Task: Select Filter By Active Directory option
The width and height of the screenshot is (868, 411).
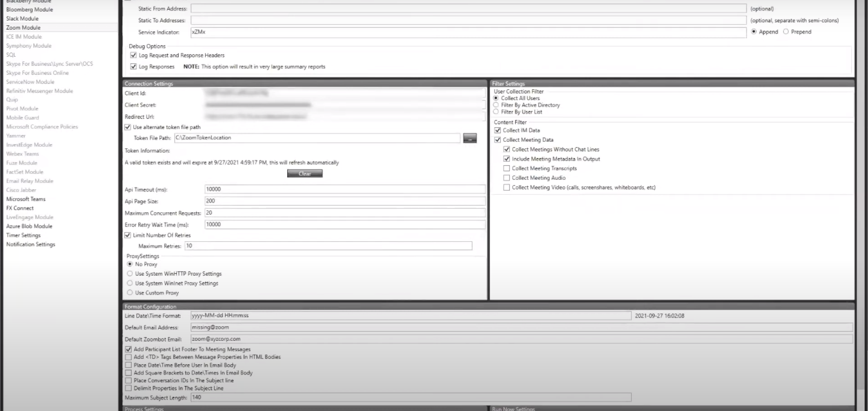Action: [x=496, y=105]
